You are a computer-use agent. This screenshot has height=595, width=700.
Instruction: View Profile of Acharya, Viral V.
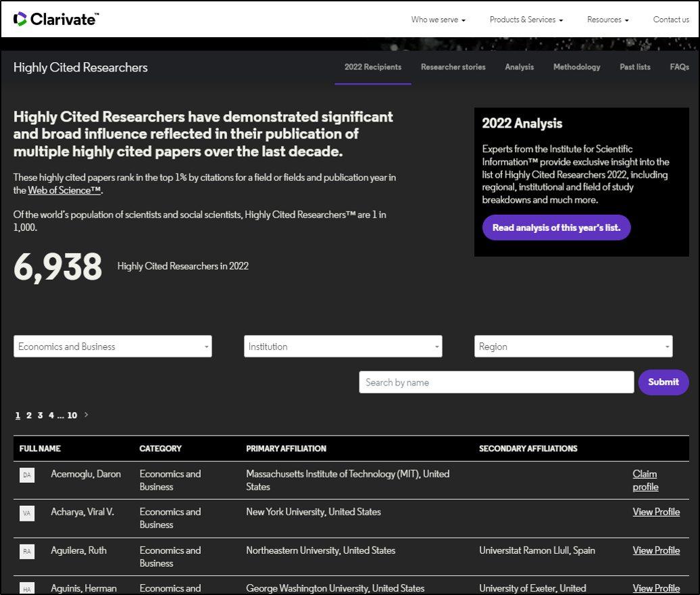point(656,512)
